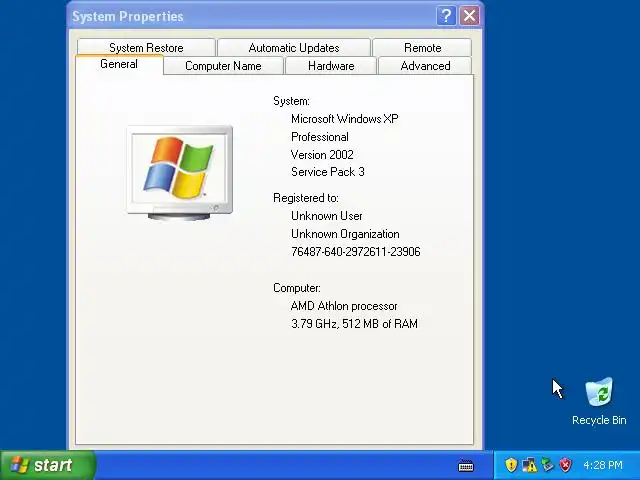Click the on-screen keyboard taskbar icon
Viewport: 640px width, 480px height.
point(466,465)
